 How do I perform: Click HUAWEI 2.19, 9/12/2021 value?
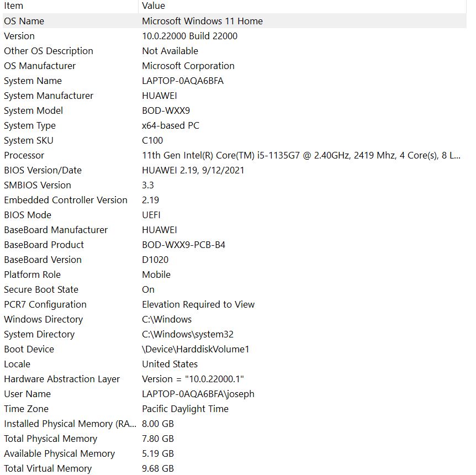tap(193, 170)
